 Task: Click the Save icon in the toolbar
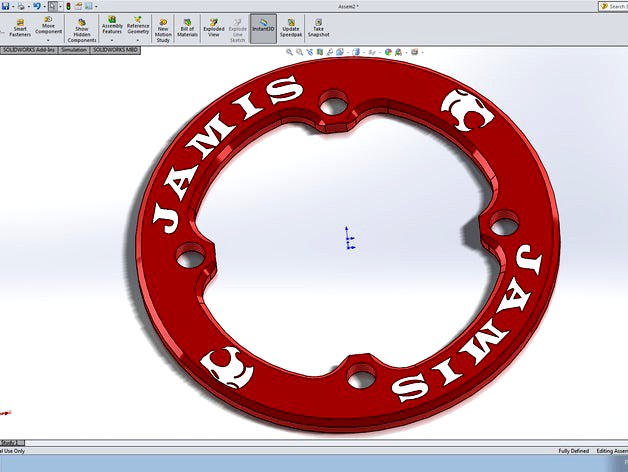coord(6,6)
